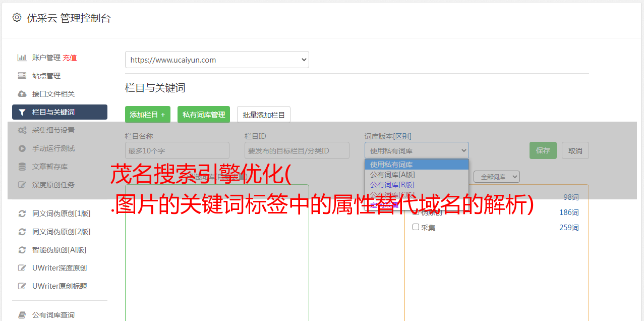Select the 公有词库[A版] option
644x321 pixels.
[x=417, y=175]
